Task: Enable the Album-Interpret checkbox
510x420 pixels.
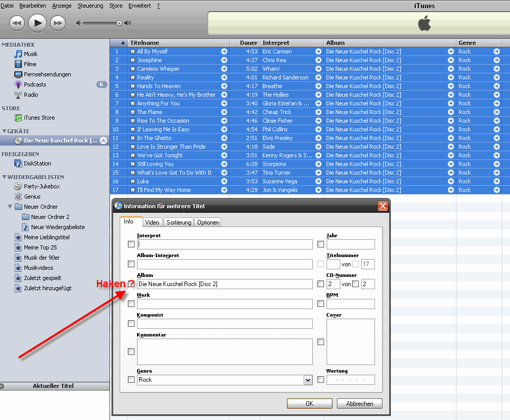Action: click(131, 264)
